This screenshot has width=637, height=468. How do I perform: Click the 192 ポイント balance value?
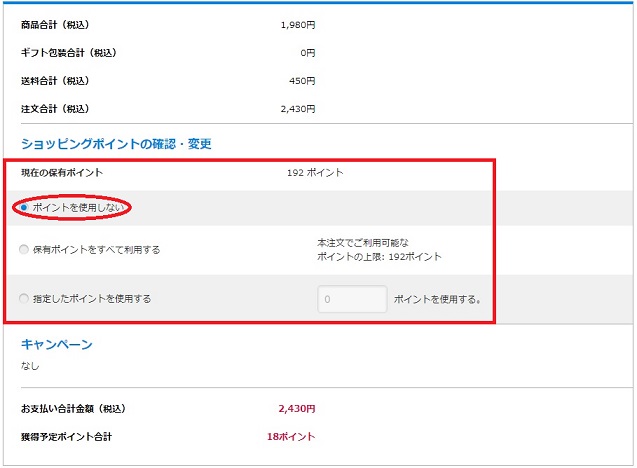pyautogui.click(x=315, y=173)
